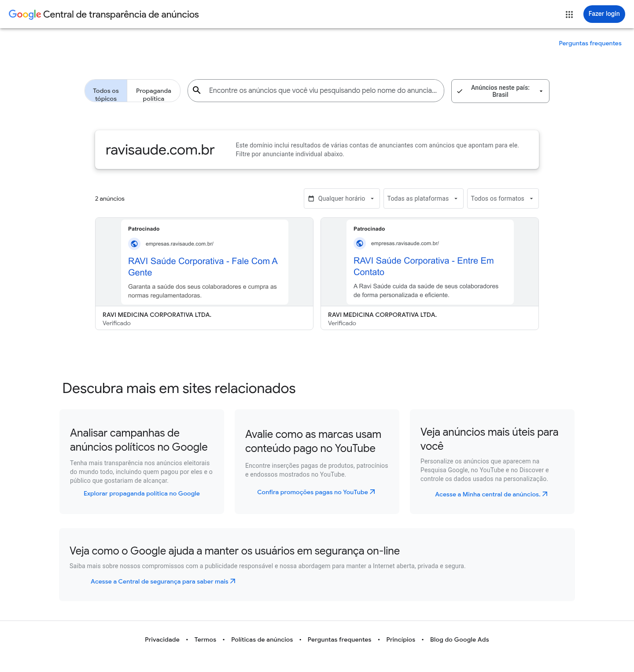
Task: Click the 2 anúncios count text
Action: pos(110,198)
